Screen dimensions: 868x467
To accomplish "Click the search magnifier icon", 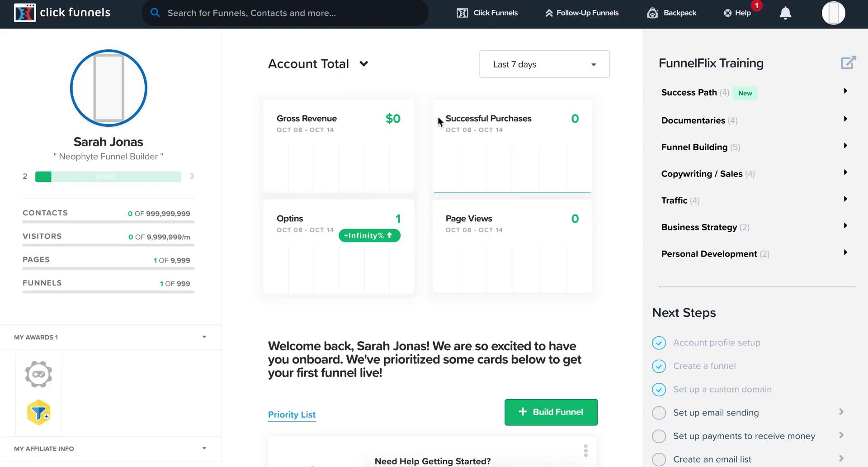I will click(x=155, y=13).
